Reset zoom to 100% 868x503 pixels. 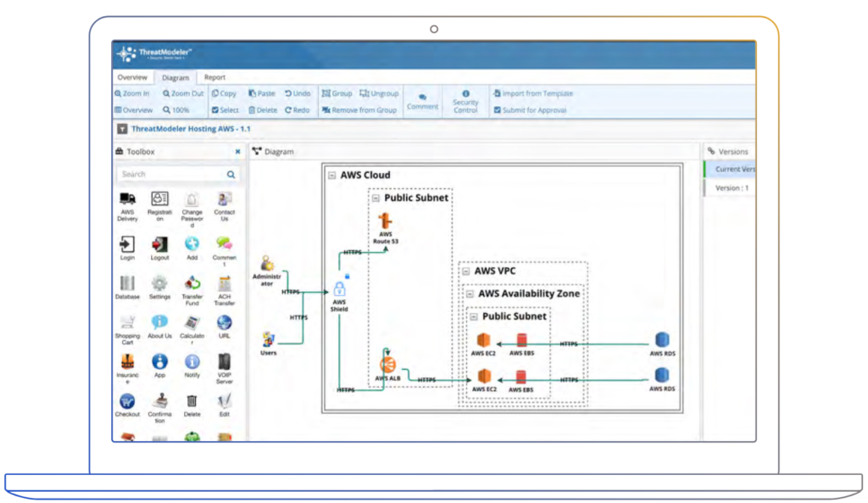click(176, 110)
